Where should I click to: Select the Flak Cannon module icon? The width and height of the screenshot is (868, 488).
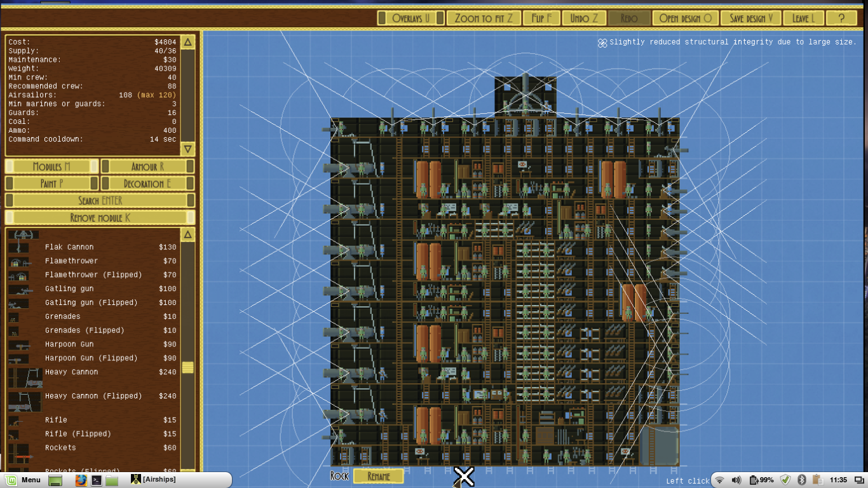[x=19, y=247]
